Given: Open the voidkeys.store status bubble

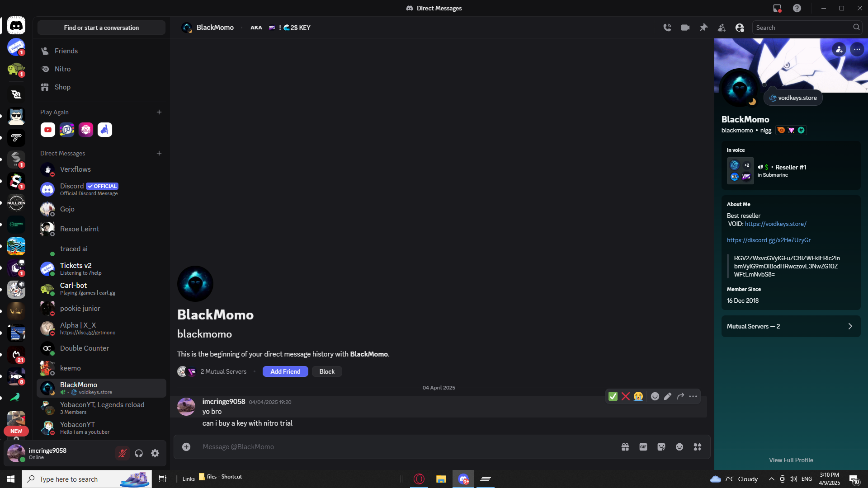Looking at the screenshot, I should (x=793, y=98).
